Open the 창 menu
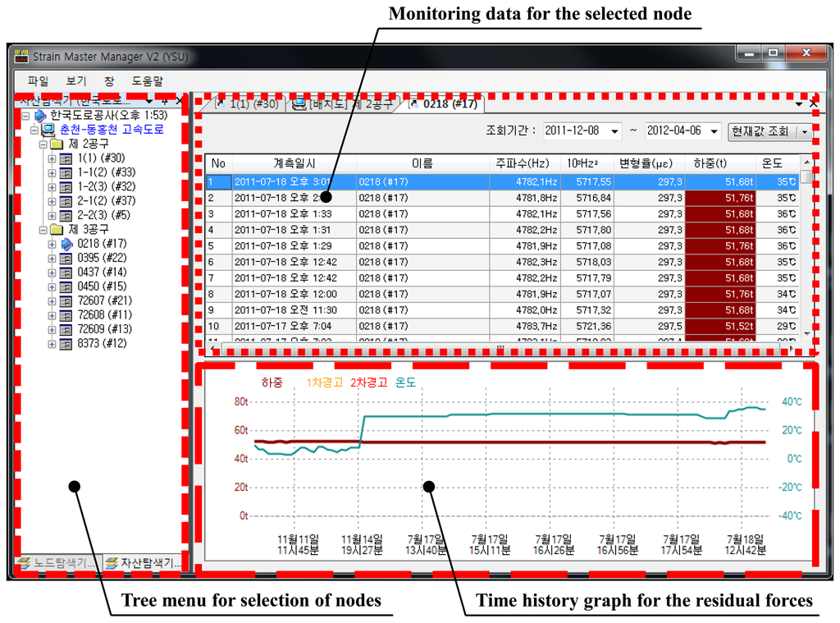This screenshot has height=623, width=840. click(x=109, y=81)
